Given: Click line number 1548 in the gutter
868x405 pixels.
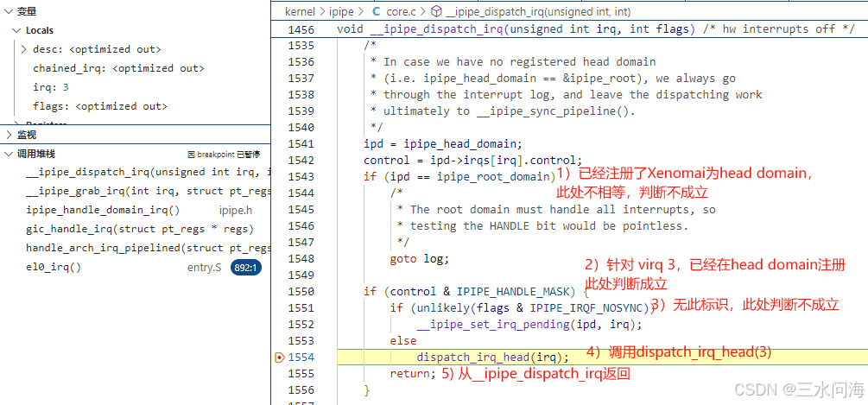Looking at the screenshot, I should tap(301, 259).
